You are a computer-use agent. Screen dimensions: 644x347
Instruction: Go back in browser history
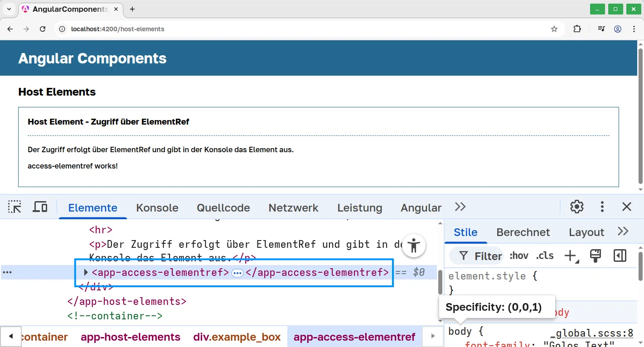tap(10, 29)
